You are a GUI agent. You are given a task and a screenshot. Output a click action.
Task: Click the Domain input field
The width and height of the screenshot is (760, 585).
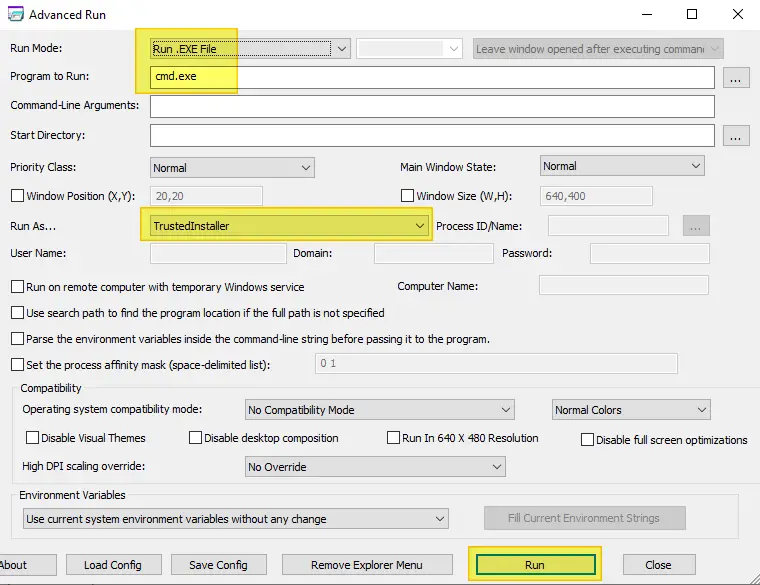pyautogui.click(x=434, y=253)
